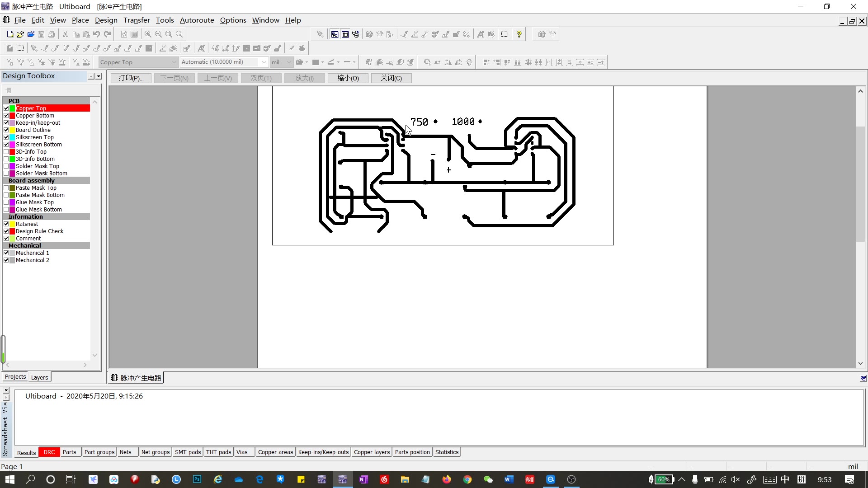Uncheck the Copper Bottom layer checkbox
Viewport: 868px width, 488px height.
[6, 116]
